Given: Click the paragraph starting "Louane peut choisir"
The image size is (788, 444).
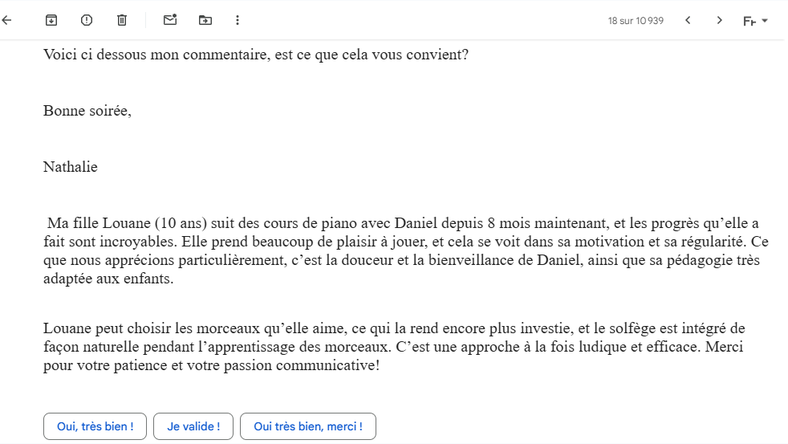Looking at the screenshot, I should click(394, 347).
